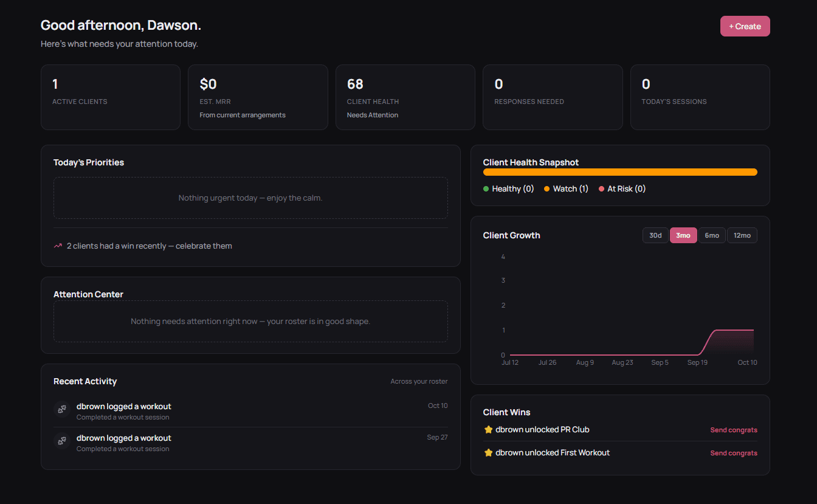Click 'From current arrangements' text
Image resolution: width=817 pixels, height=504 pixels.
click(243, 115)
